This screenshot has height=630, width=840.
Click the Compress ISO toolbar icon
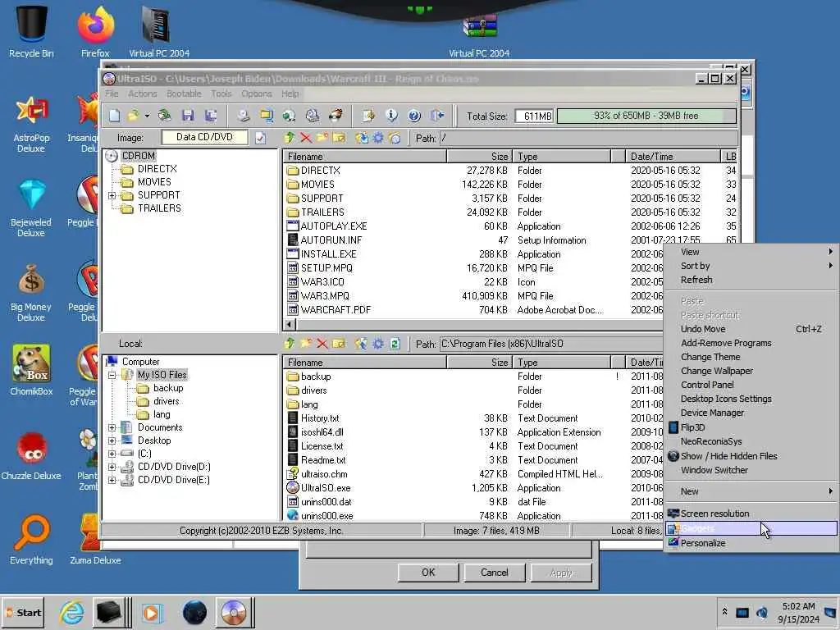[267, 116]
